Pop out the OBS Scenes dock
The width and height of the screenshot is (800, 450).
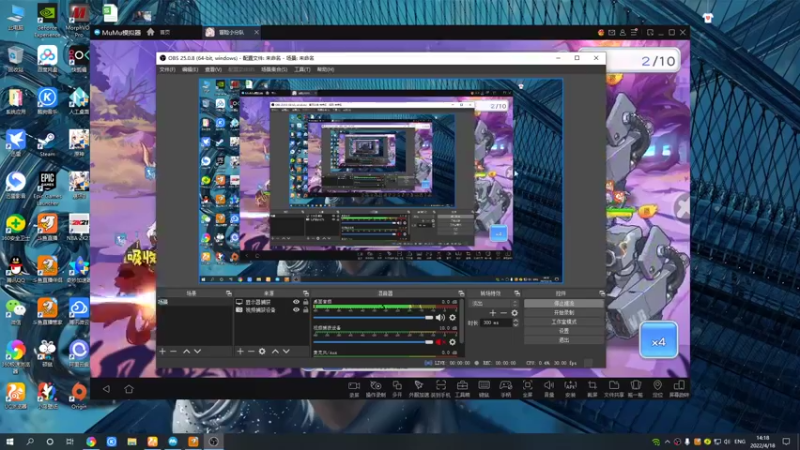(229, 293)
